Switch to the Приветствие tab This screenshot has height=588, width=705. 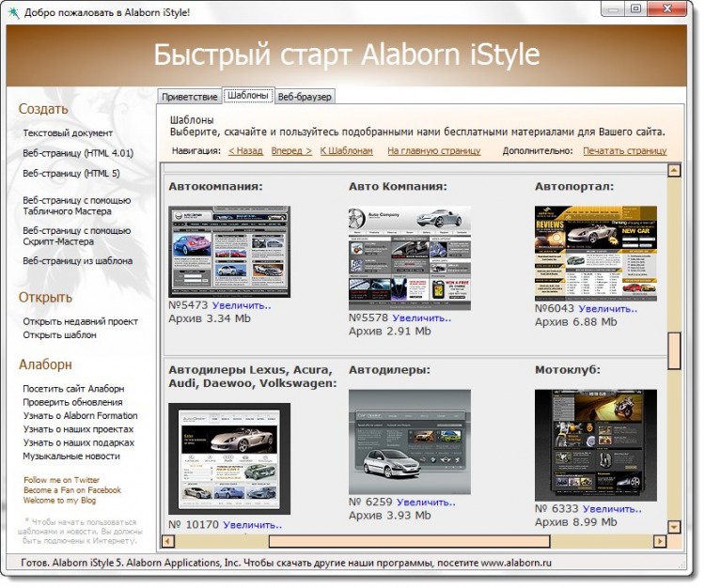coord(189,97)
